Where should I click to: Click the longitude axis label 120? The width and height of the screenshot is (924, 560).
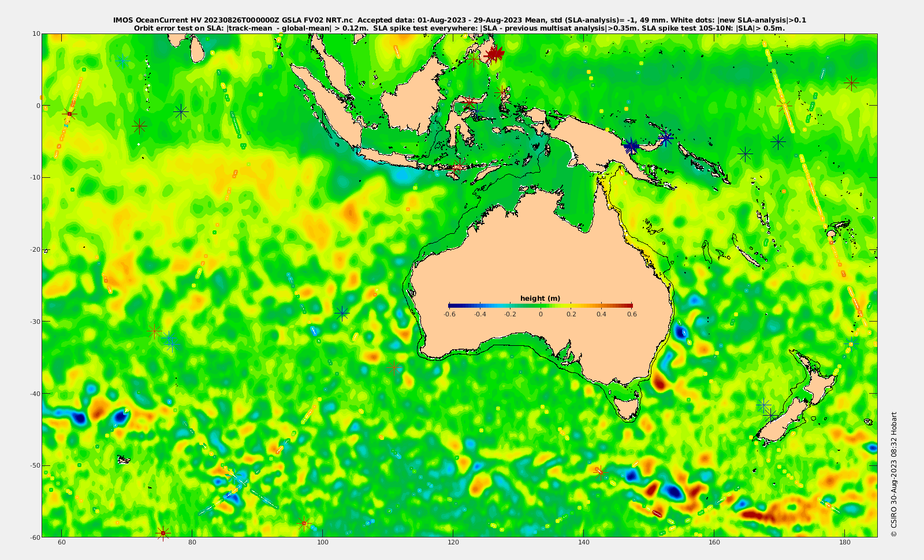tap(453, 543)
